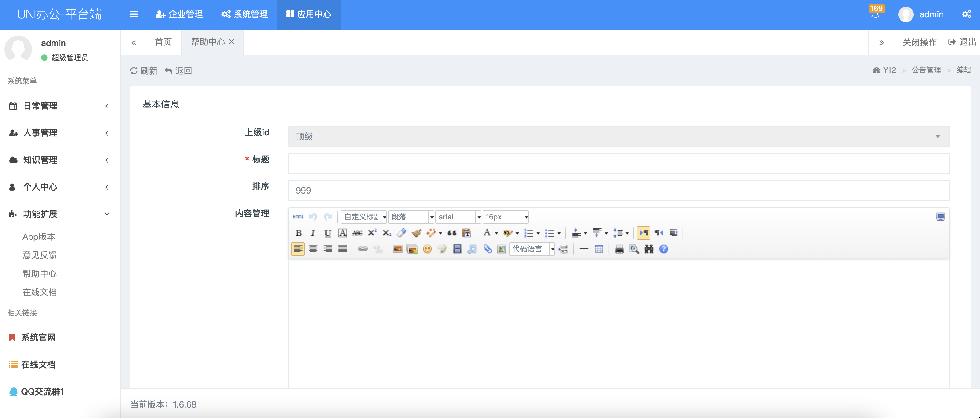
Task: Toggle bold formatting in editor toolbar
Action: (299, 233)
